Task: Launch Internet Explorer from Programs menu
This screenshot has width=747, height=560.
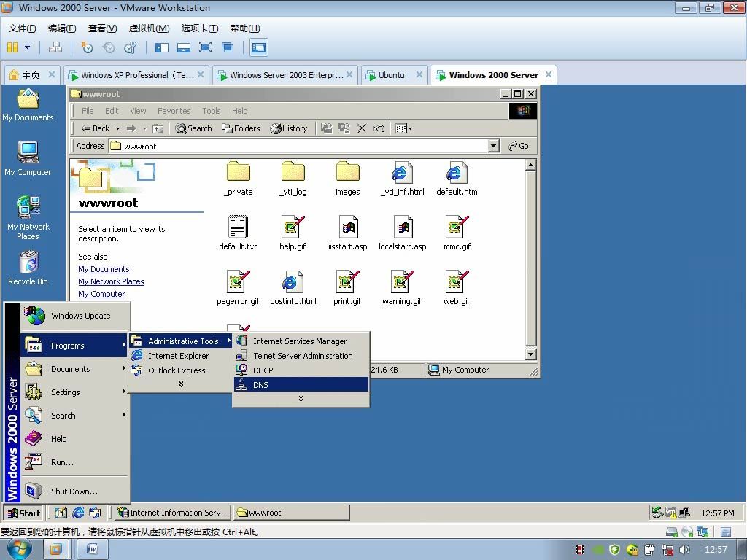Action: (181, 356)
